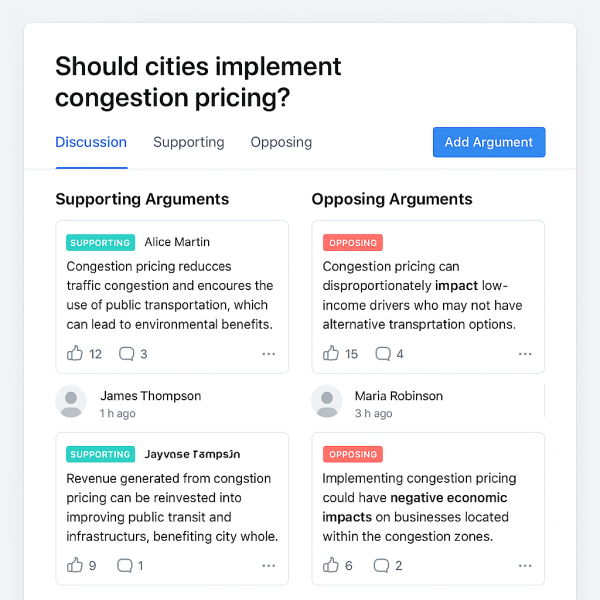Open comments on low-income drivers argument
The height and width of the screenshot is (600, 600).
[383, 353]
